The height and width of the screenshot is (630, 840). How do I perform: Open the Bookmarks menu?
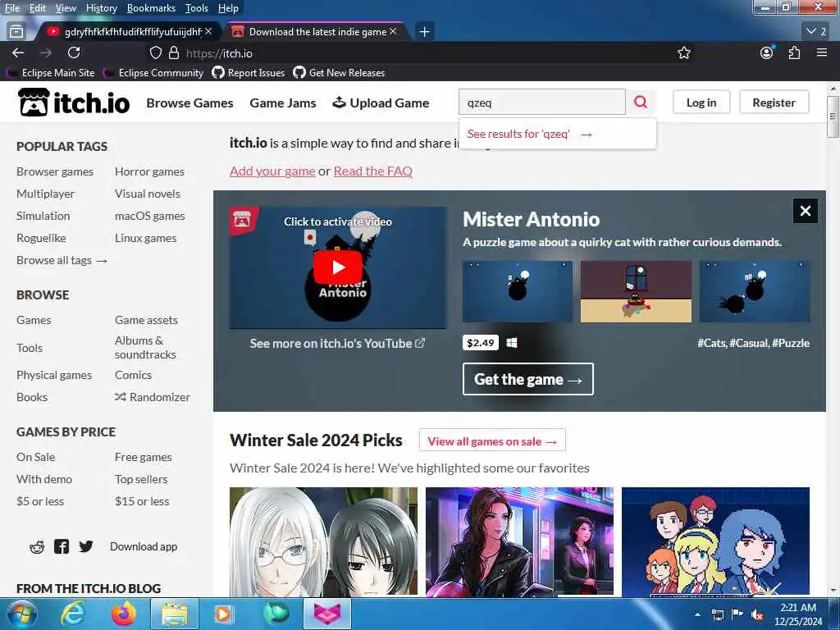[x=151, y=8]
